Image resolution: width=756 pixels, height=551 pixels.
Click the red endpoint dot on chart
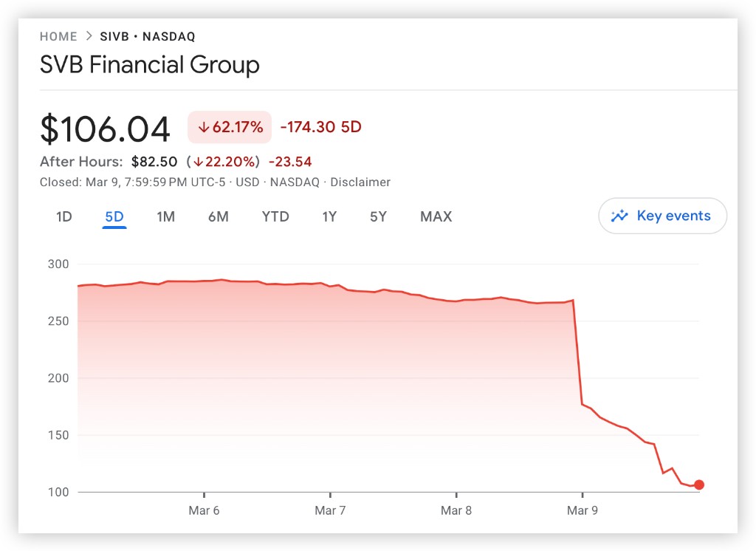pos(699,485)
